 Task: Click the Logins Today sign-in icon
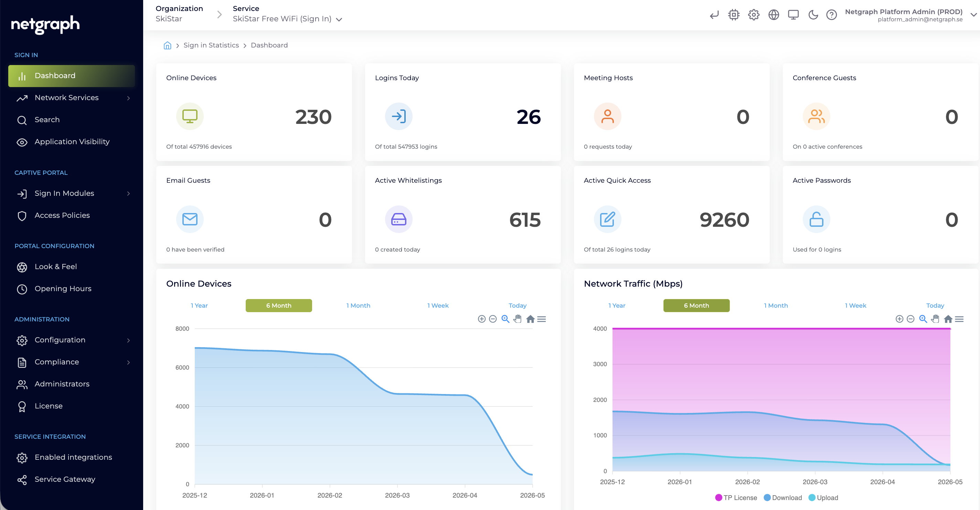tap(399, 116)
